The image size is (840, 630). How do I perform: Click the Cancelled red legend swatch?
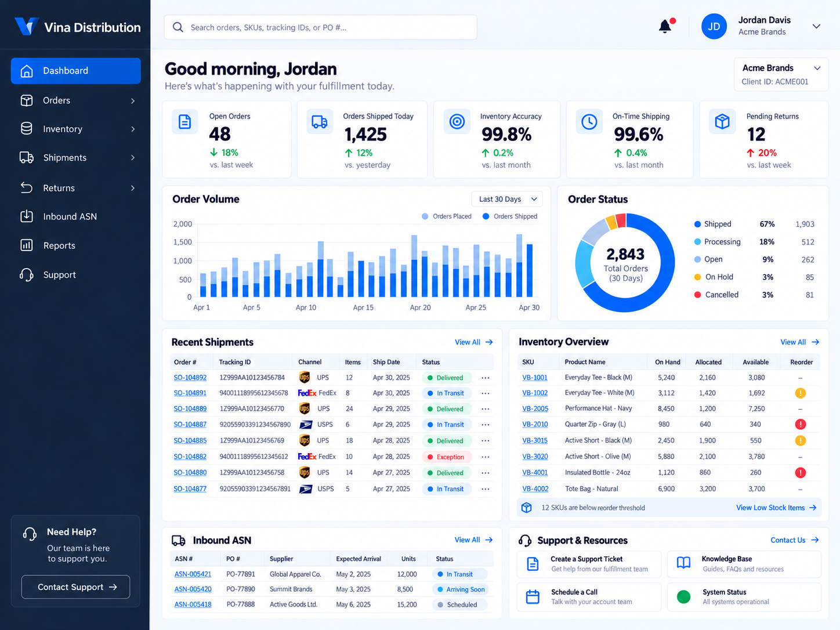click(698, 295)
